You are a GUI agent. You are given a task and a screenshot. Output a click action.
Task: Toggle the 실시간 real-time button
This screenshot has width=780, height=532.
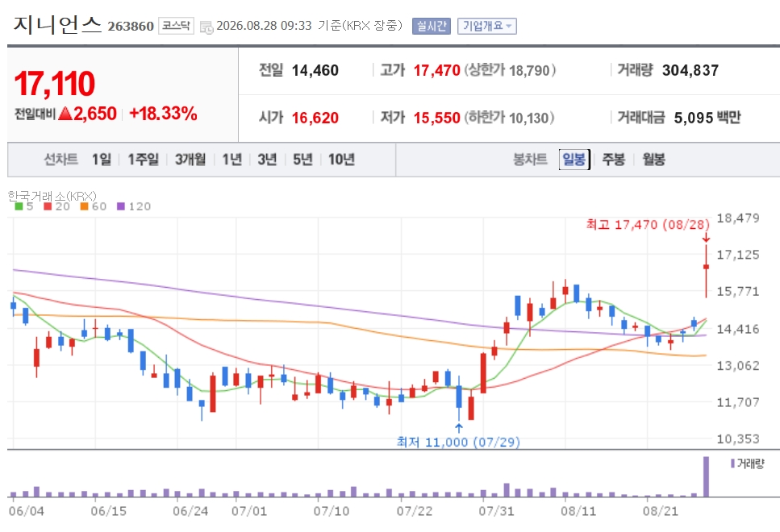(x=432, y=26)
